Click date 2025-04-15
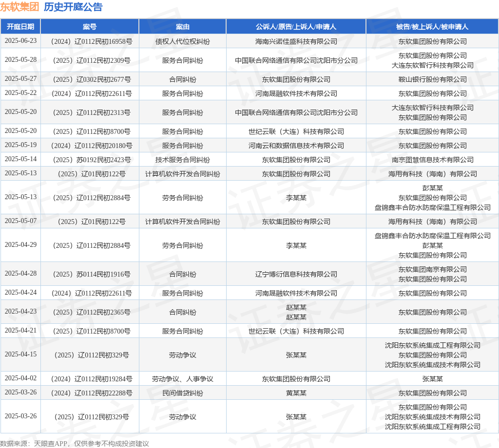This screenshot has width=499, height=448. point(20,355)
